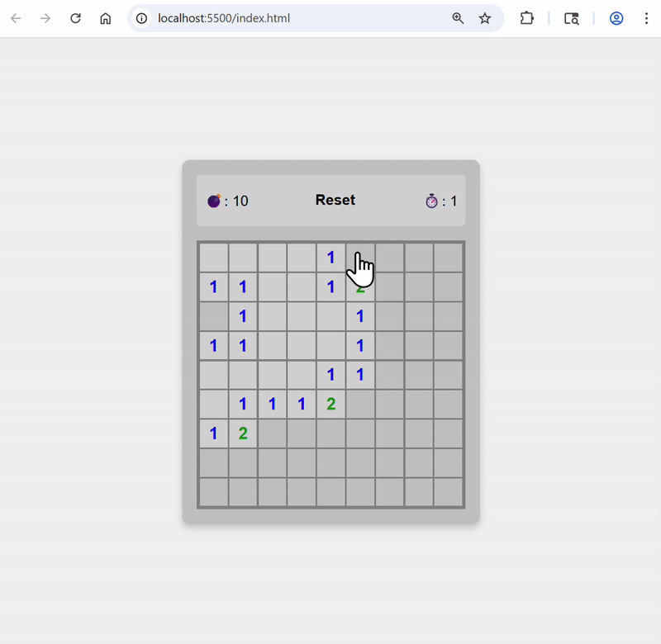This screenshot has height=644, width=661.
Task: Click the blue 1 cell in the top row
Action: pyautogui.click(x=330, y=258)
